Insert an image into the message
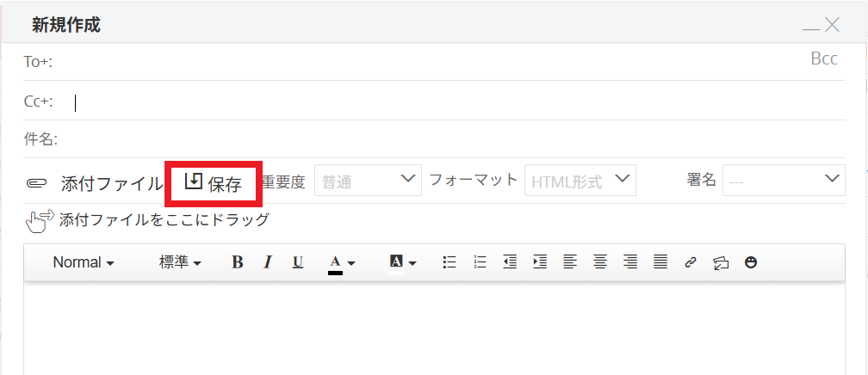 [x=720, y=263]
